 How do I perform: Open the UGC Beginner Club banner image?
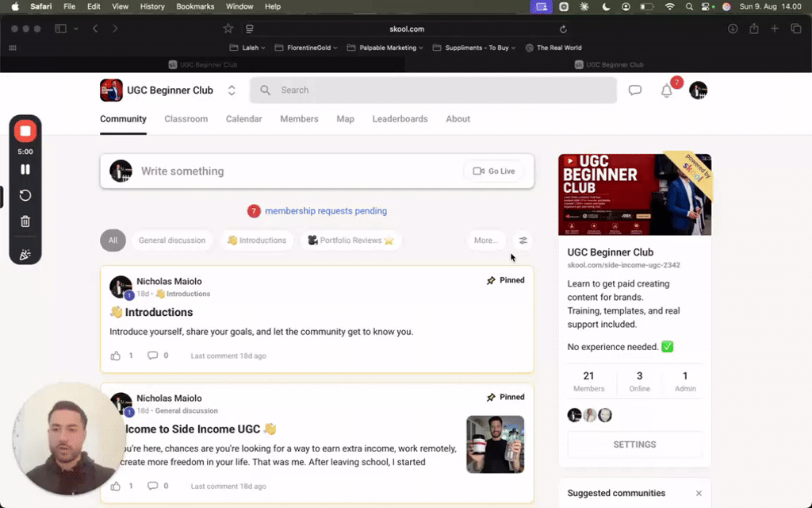[x=634, y=194]
